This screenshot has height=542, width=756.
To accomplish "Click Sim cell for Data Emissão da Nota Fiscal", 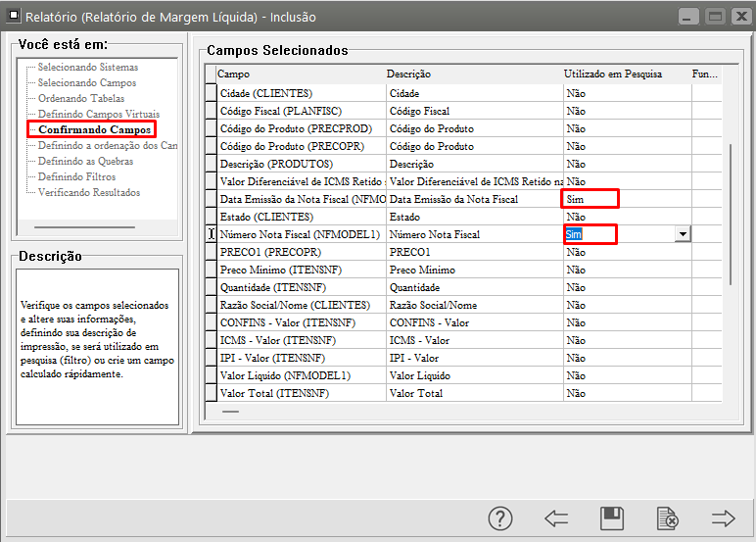I will pos(591,199).
